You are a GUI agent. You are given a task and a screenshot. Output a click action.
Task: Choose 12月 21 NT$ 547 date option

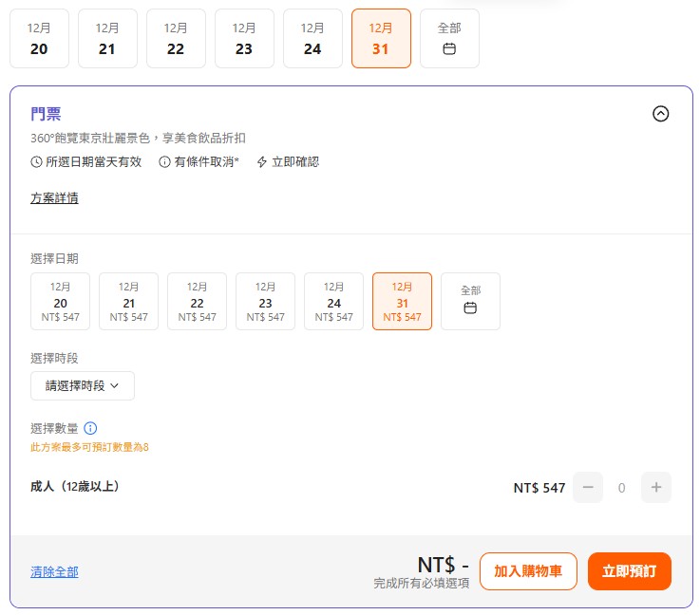pos(128,301)
